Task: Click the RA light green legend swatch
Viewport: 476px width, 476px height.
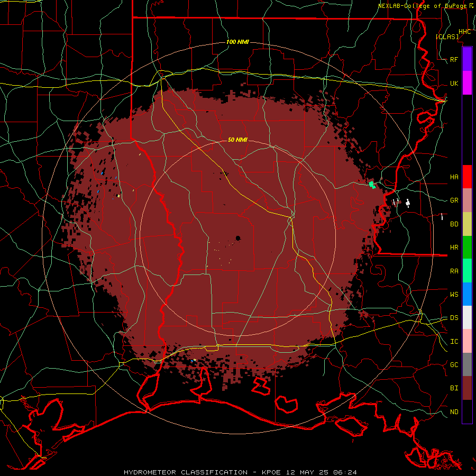Action: [467, 271]
